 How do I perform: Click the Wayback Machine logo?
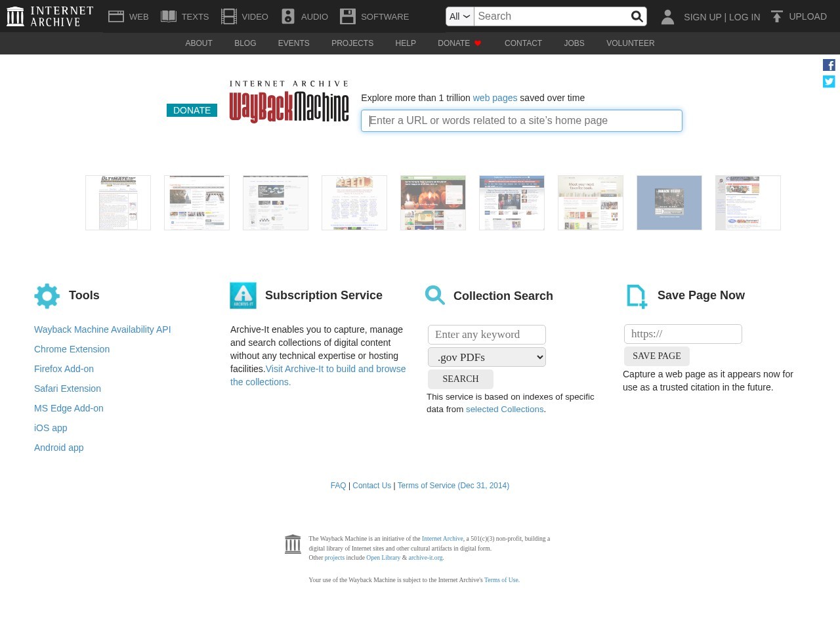(289, 102)
